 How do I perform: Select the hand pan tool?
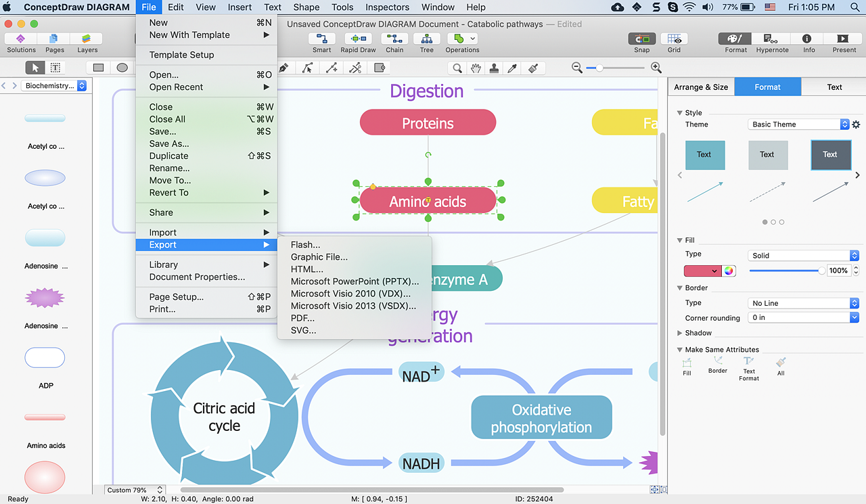476,68
